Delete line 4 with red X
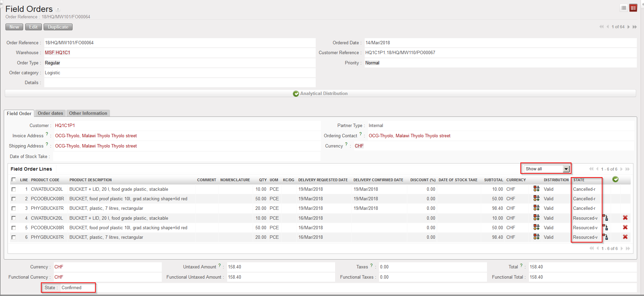Image resolution: width=644 pixels, height=296 pixels. [625, 218]
